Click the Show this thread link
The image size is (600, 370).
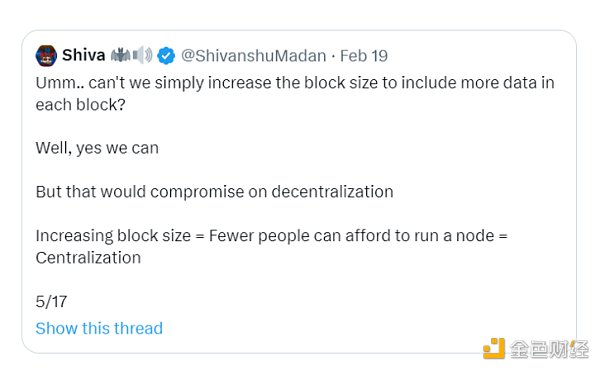click(99, 328)
